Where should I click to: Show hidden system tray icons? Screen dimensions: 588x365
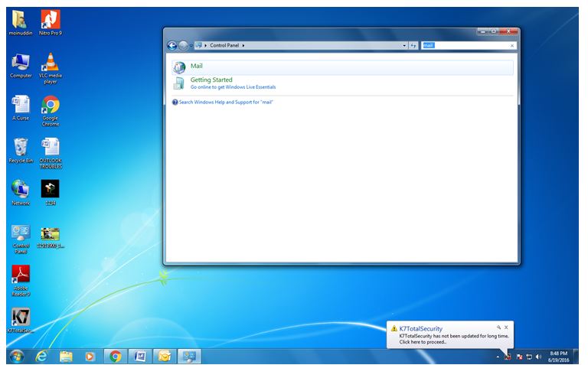[497, 357]
